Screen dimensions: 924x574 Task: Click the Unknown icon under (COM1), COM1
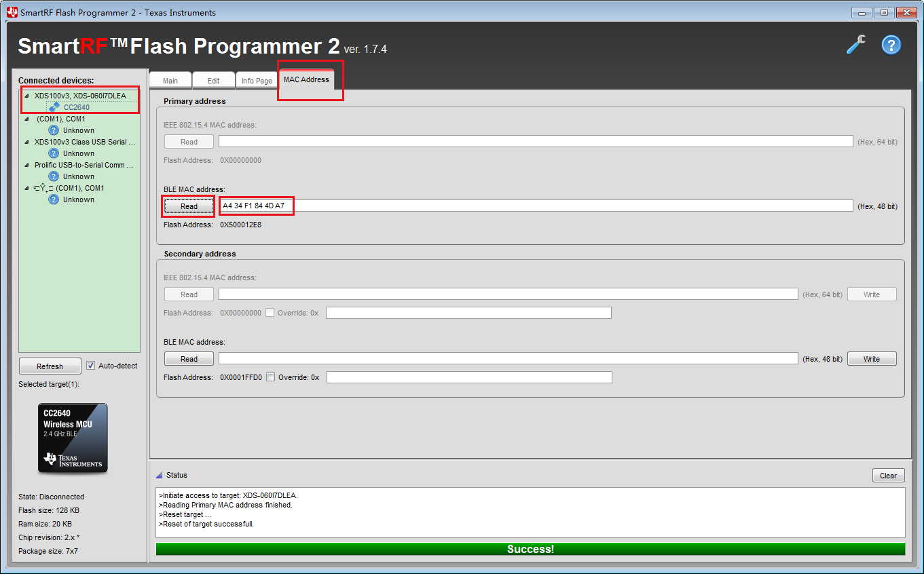(x=54, y=130)
